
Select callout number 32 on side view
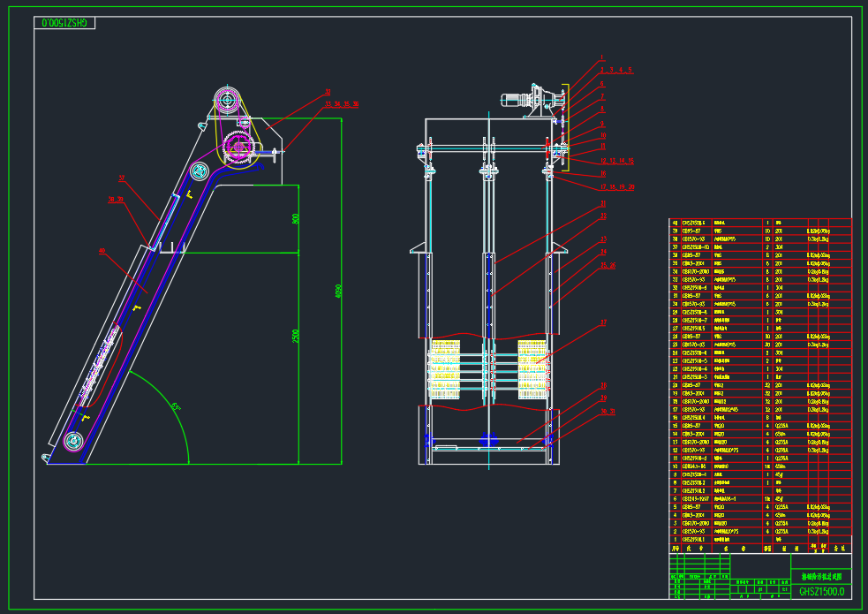coord(328,93)
